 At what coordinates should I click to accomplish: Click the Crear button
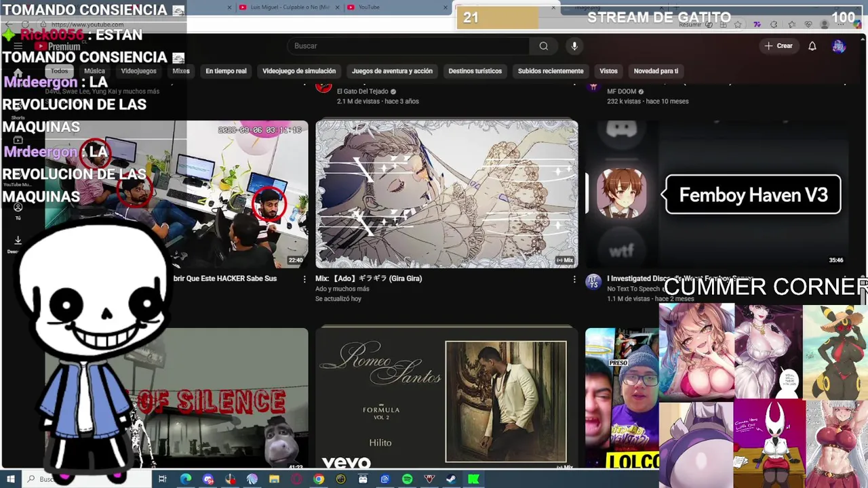(x=778, y=46)
